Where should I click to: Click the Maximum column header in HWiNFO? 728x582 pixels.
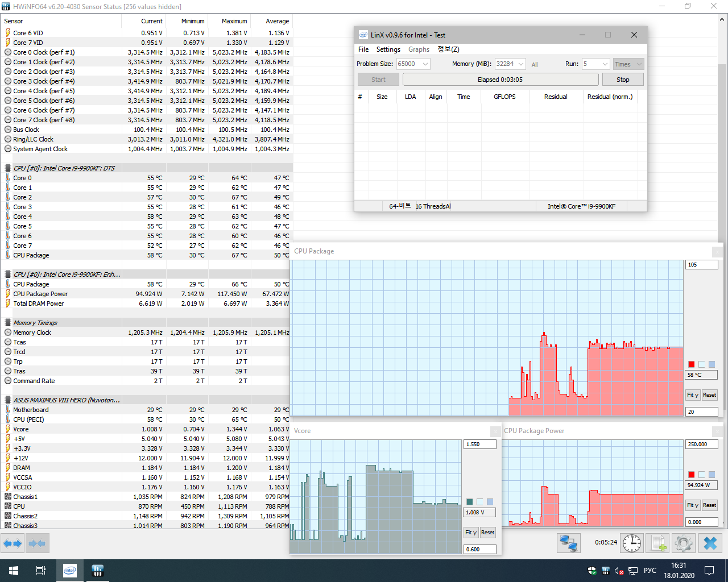(230, 21)
